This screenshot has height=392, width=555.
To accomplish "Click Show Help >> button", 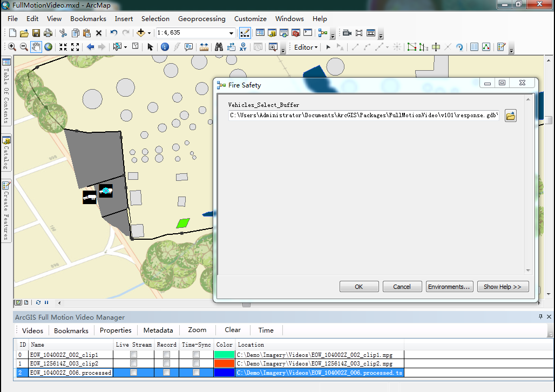I will point(503,287).
